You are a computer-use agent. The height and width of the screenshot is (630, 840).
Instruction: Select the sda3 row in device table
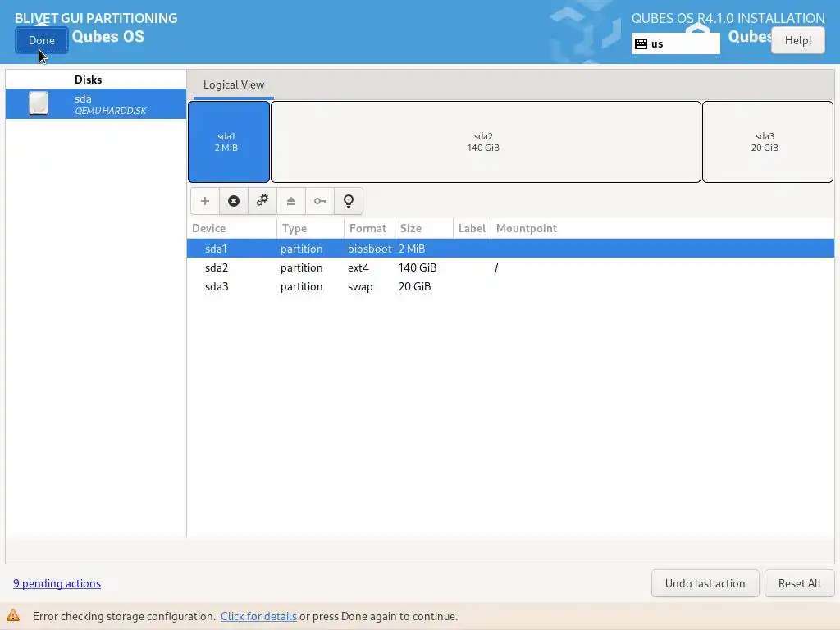pos(510,286)
